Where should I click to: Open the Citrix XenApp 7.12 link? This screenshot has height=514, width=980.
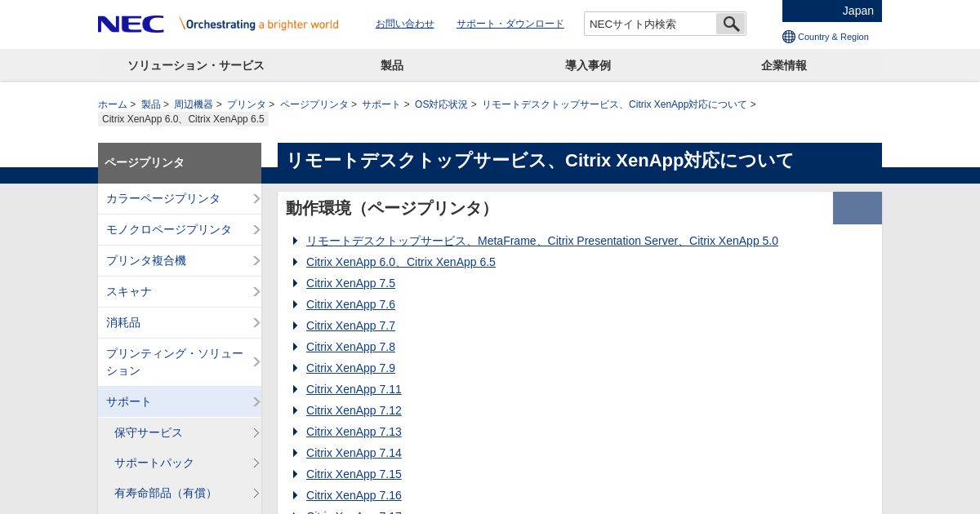coord(354,410)
